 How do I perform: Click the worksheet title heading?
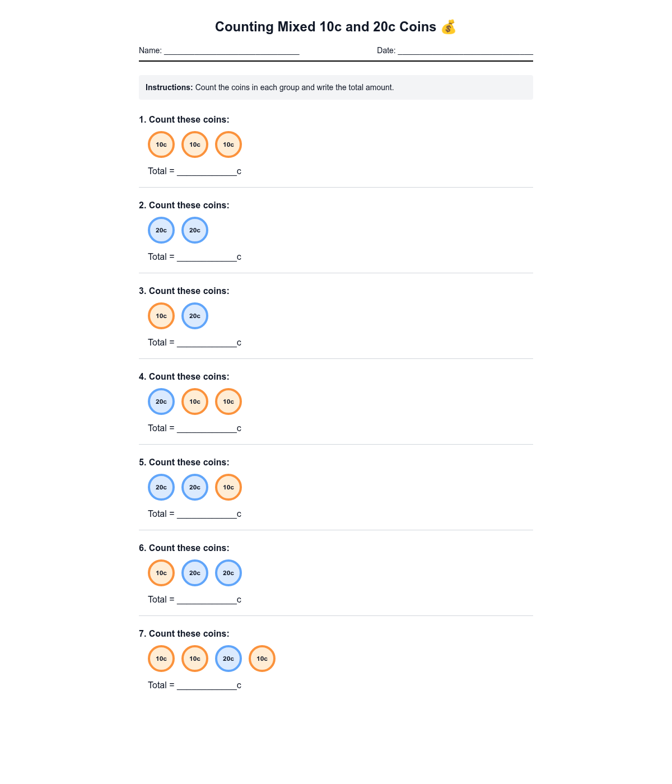(x=325, y=27)
